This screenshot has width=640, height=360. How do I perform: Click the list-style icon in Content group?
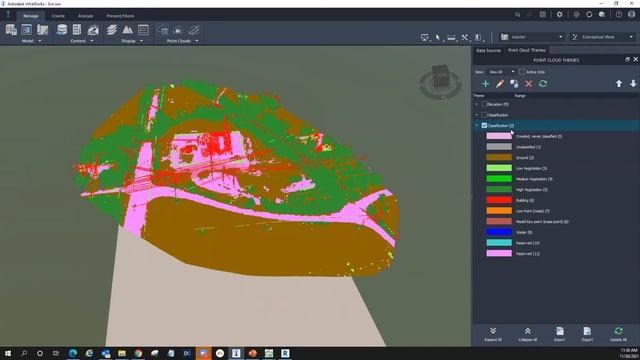(x=77, y=30)
